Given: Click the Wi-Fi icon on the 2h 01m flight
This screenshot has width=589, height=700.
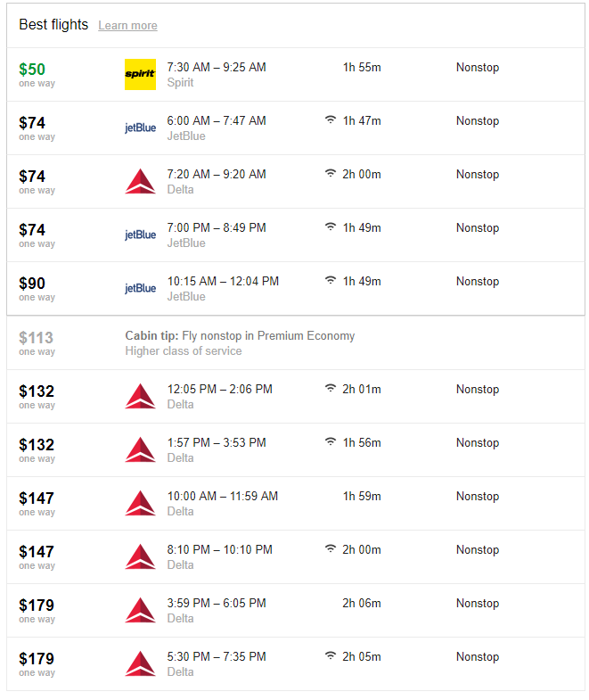Looking at the screenshot, I should (x=331, y=389).
